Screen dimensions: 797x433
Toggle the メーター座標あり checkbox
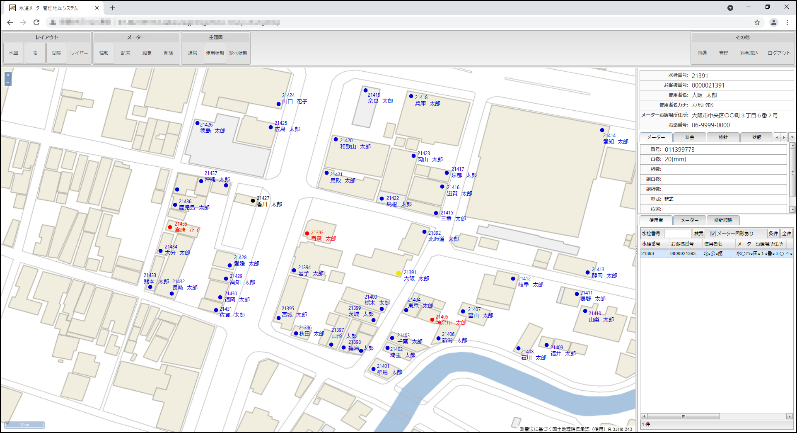[x=713, y=234]
